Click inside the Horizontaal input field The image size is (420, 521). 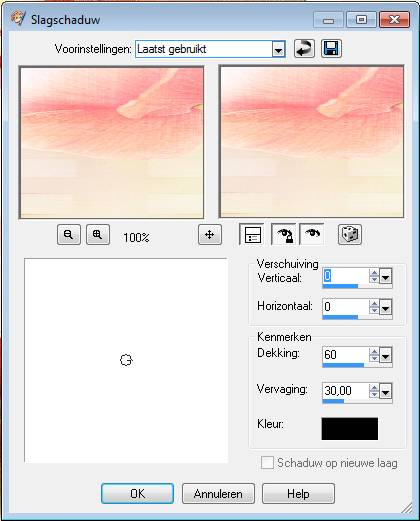pyautogui.click(x=345, y=307)
